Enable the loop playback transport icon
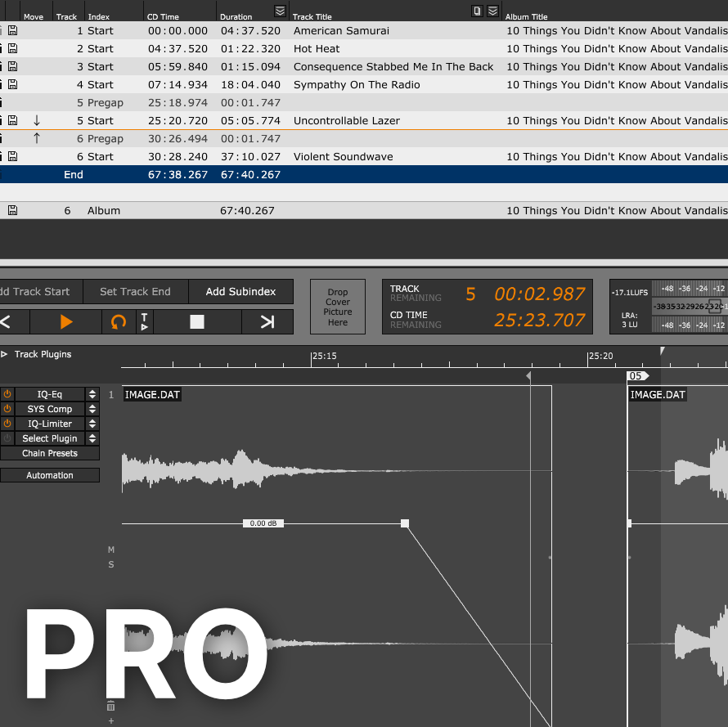Image resolution: width=728 pixels, height=727 pixels. [x=119, y=322]
